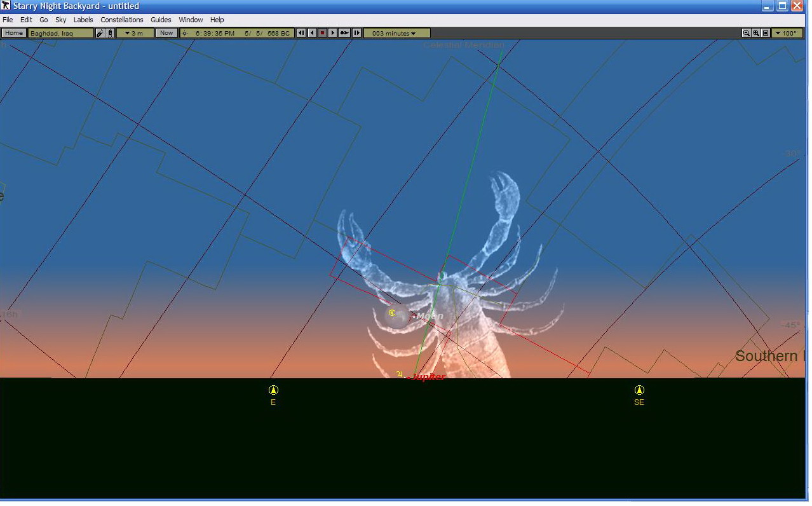Screen dimensions: 812x506
Task: Open the Go menu
Action: (44, 20)
